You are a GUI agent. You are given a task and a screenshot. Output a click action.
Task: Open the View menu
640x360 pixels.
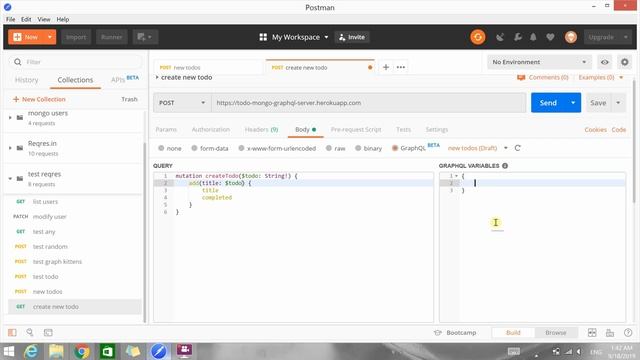(x=44, y=19)
